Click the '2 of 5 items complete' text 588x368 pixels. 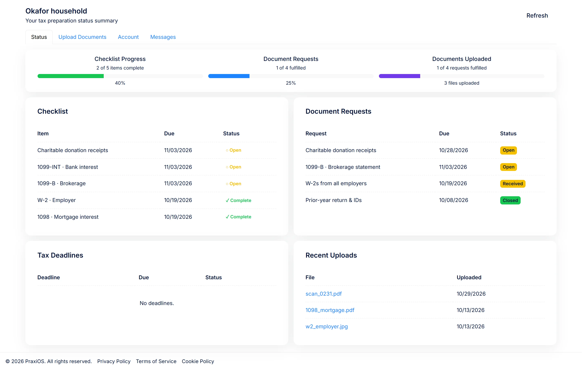[x=120, y=68]
